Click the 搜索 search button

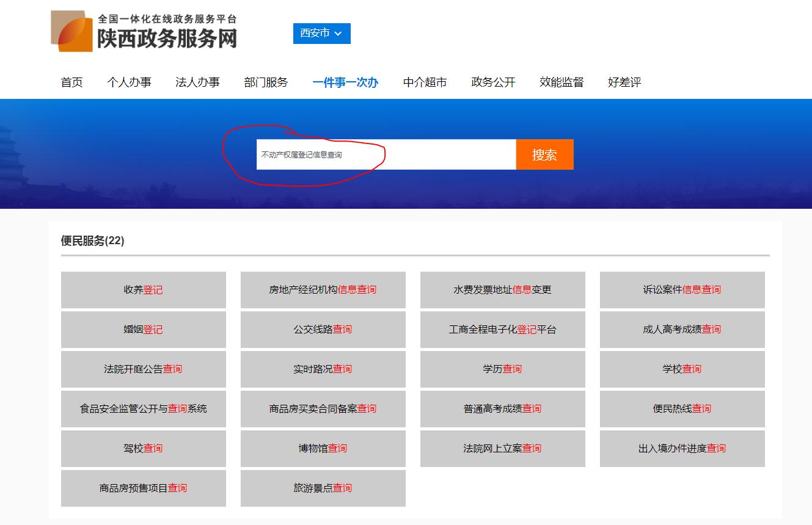coord(544,154)
